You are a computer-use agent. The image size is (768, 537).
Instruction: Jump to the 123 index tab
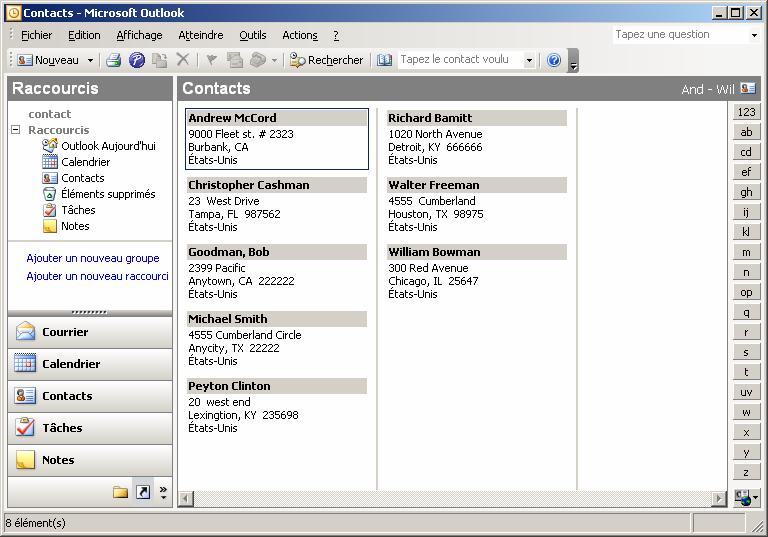click(746, 112)
